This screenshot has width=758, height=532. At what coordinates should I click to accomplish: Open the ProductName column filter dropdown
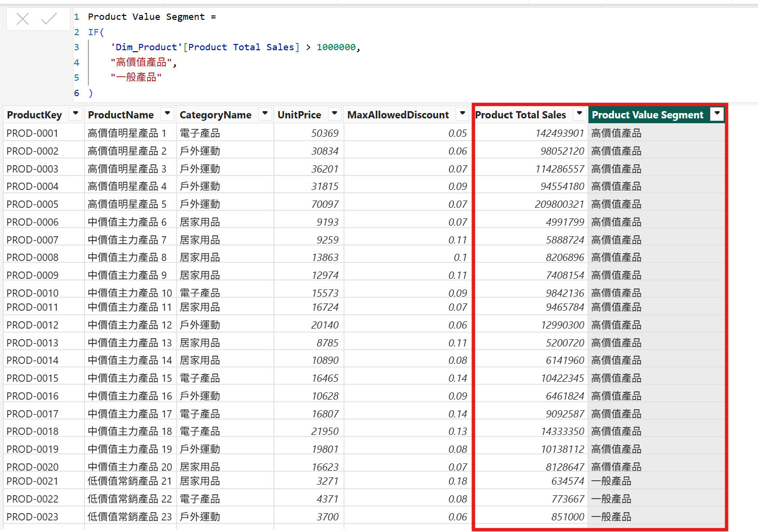click(x=167, y=114)
